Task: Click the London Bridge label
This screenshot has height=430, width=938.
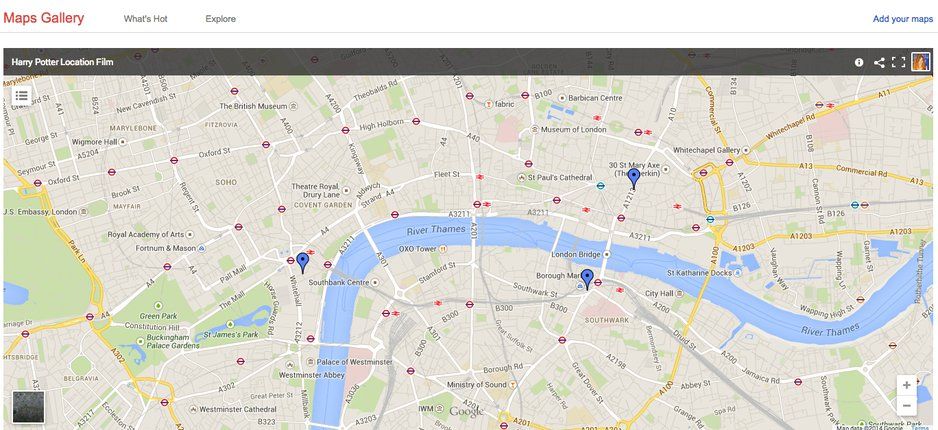Action: click(x=575, y=254)
